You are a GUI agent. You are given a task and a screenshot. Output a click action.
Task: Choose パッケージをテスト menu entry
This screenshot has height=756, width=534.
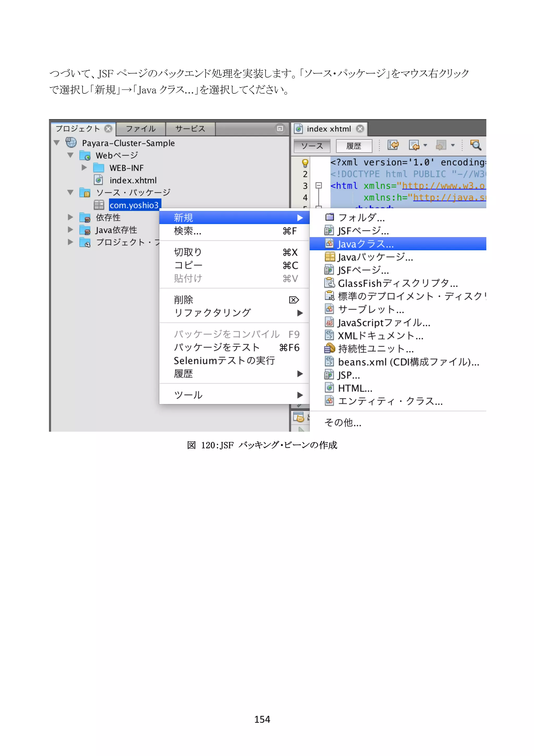click(x=234, y=347)
